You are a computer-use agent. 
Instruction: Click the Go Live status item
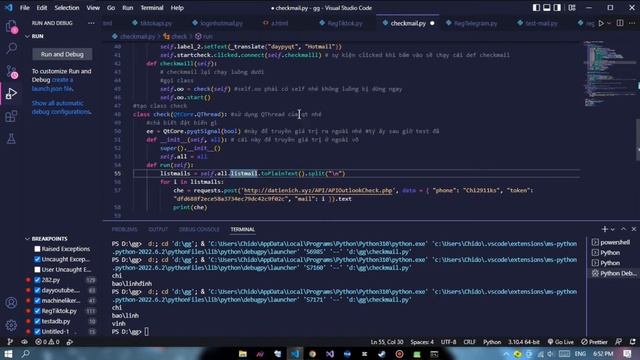(x=561, y=342)
